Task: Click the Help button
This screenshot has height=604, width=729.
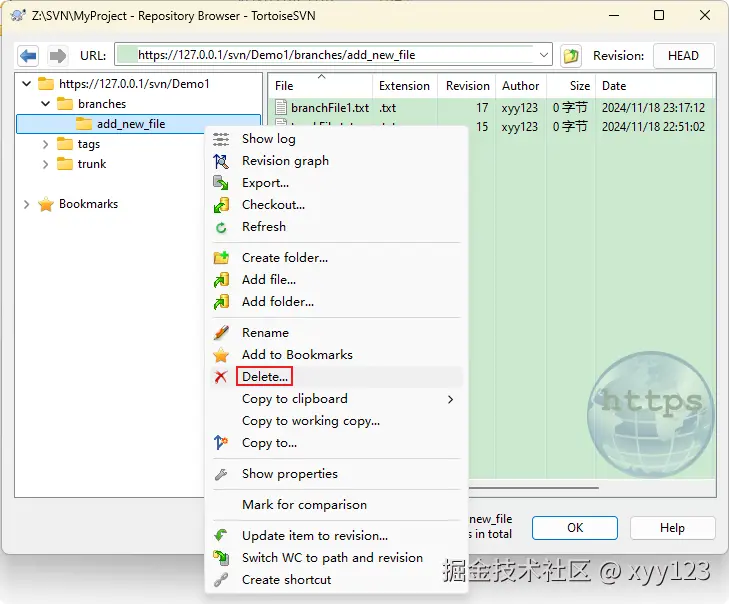Action: point(672,528)
